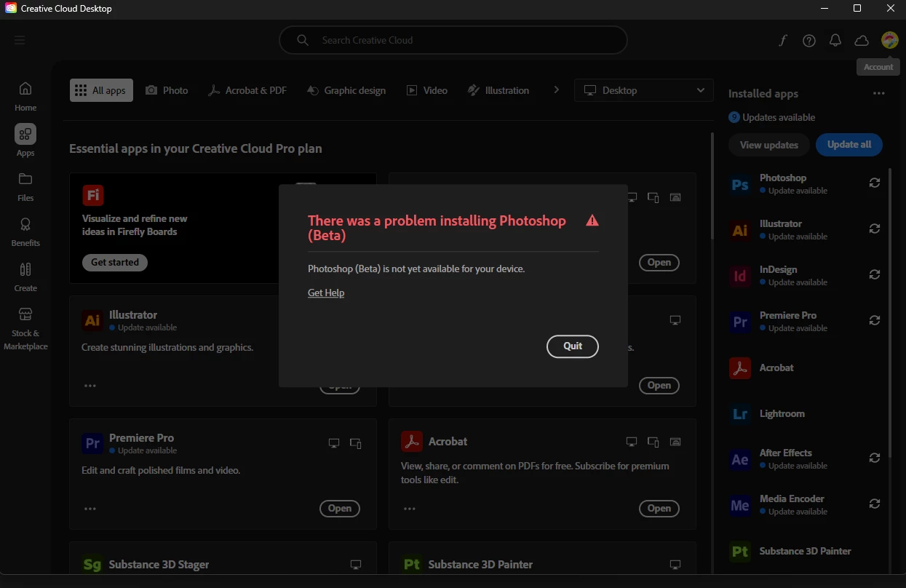The width and height of the screenshot is (906, 588).
Task: Open Files in the left sidebar
Action: pyautogui.click(x=25, y=186)
